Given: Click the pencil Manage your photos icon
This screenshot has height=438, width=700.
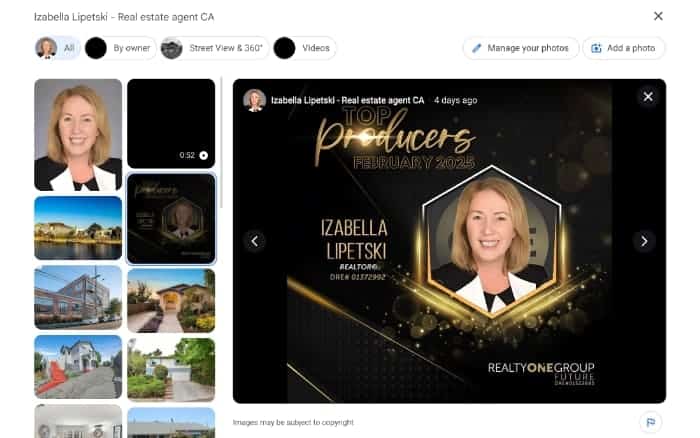Looking at the screenshot, I should (477, 48).
